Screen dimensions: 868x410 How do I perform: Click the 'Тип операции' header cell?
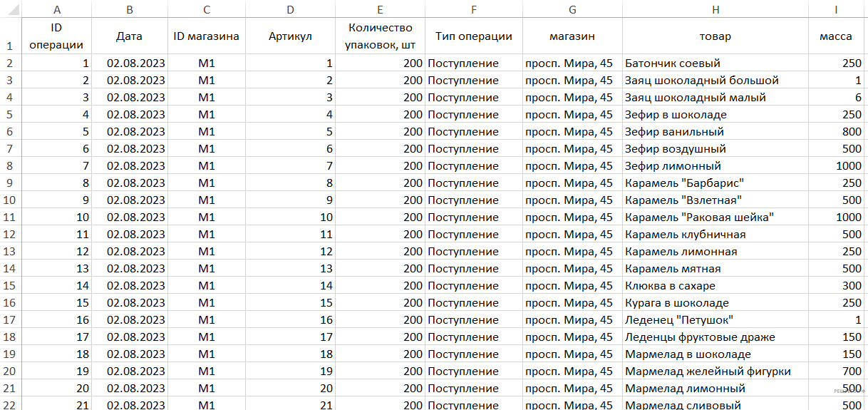[x=473, y=36]
